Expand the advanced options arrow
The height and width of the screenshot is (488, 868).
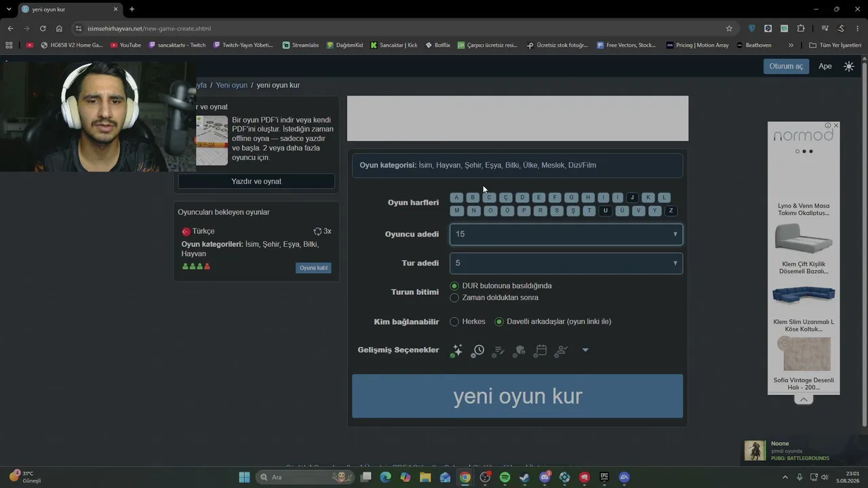[x=585, y=350]
